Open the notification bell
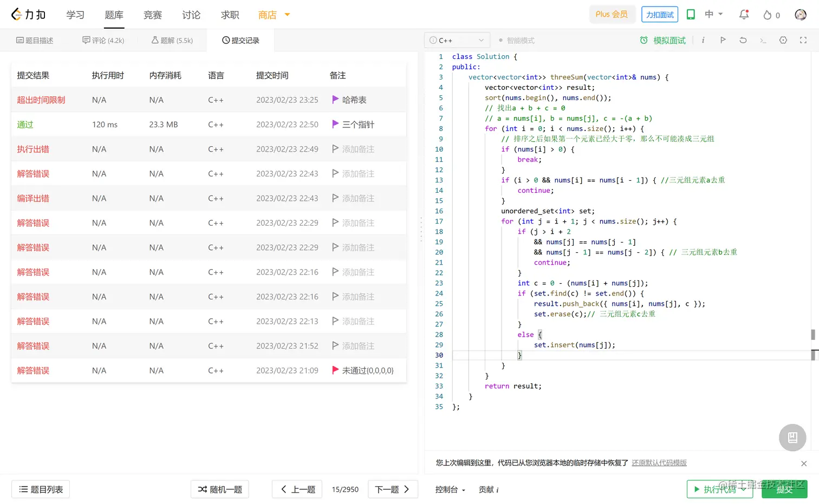This screenshot has width=819, height=504. [744, 15]
